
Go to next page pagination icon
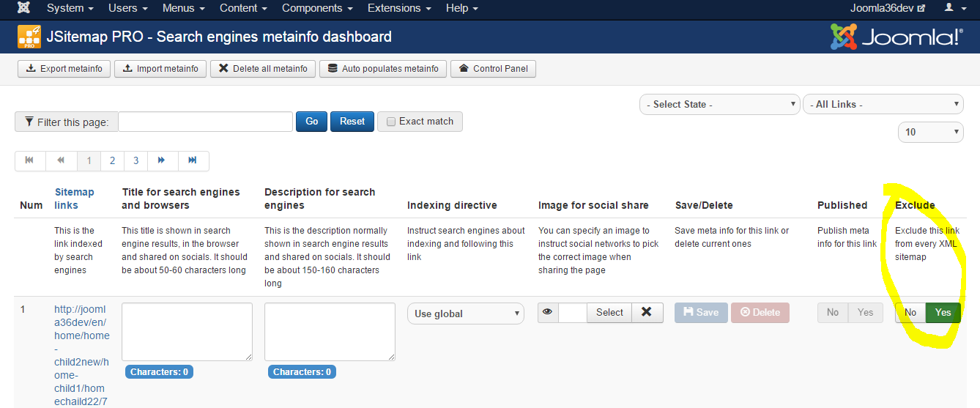[x=162, y=160]
